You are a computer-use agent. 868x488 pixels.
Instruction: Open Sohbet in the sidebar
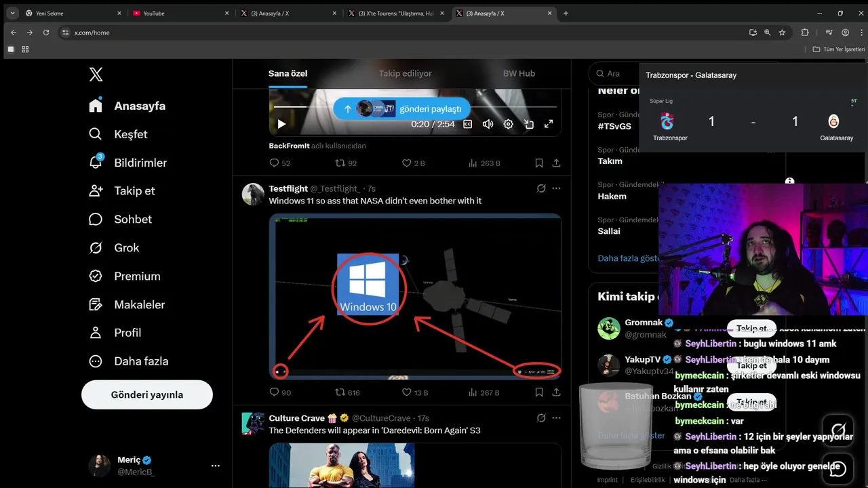[120, 220]
